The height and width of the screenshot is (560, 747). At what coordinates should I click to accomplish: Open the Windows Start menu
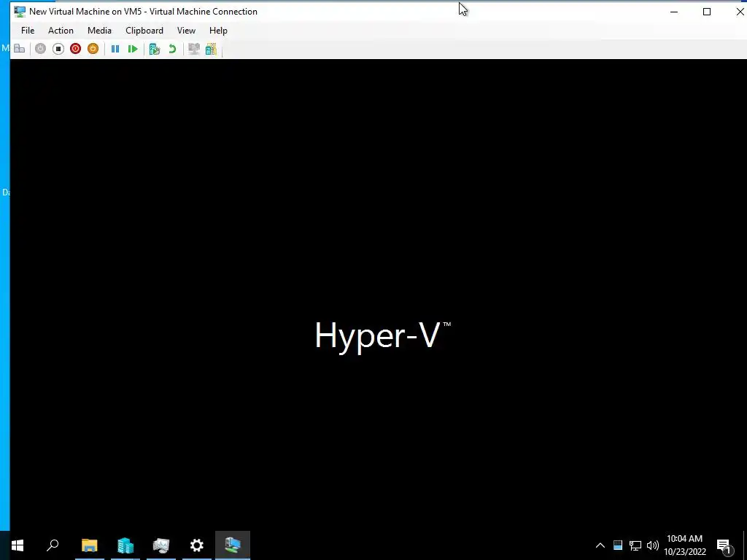click(x=18, y=545)
